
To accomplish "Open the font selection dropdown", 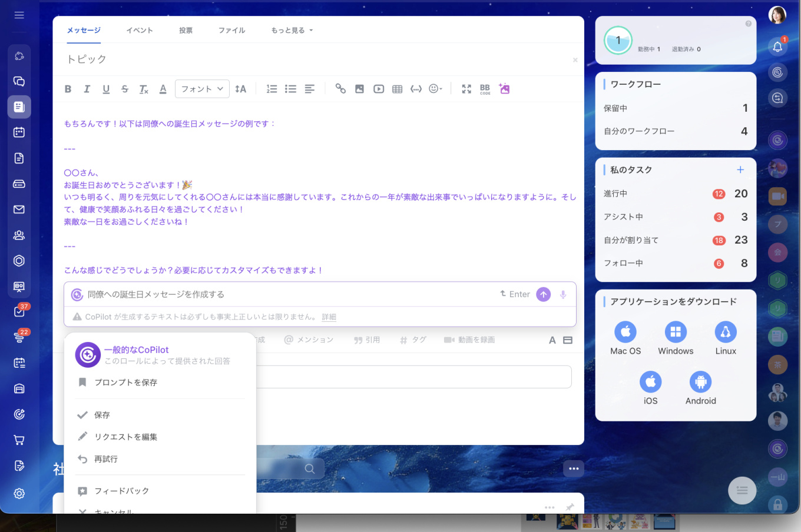I will [202, 89].
